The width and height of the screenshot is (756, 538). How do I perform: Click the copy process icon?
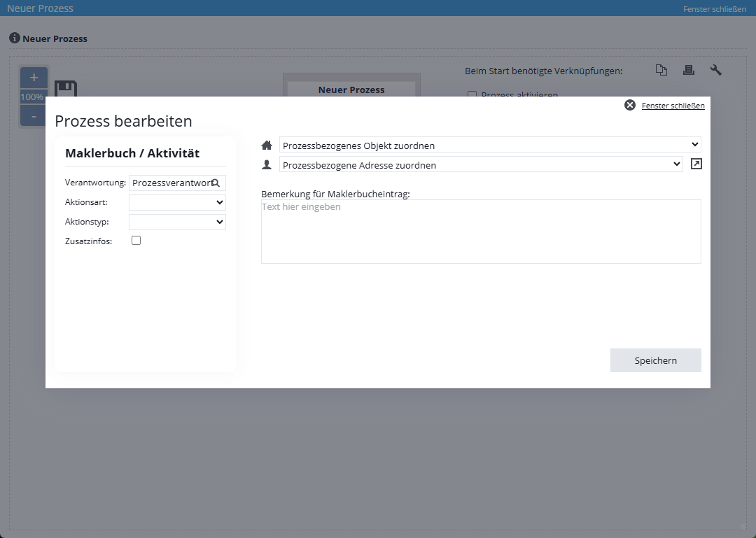[x=661, y=70]
